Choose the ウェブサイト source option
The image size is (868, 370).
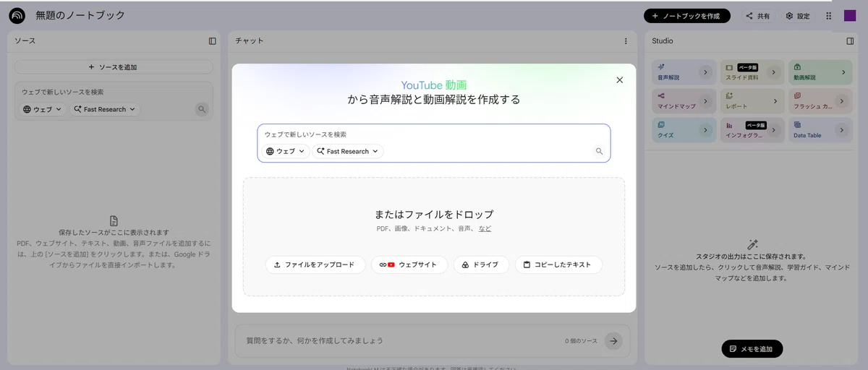point(409,265)
